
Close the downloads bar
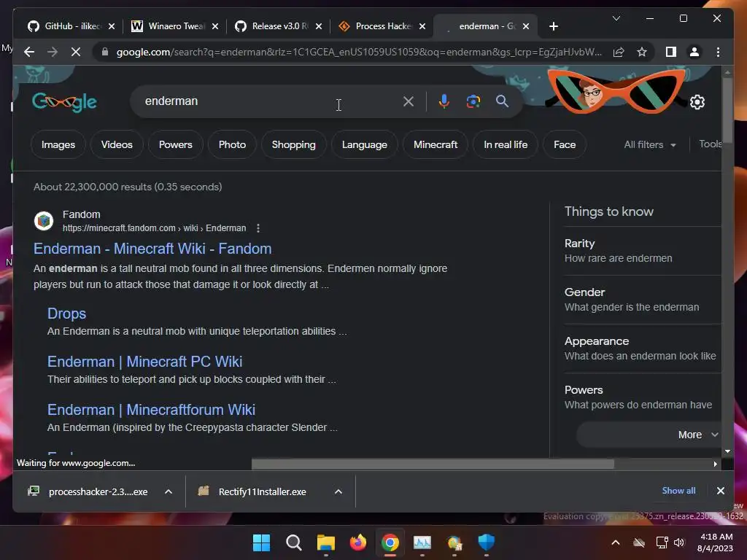720,491
